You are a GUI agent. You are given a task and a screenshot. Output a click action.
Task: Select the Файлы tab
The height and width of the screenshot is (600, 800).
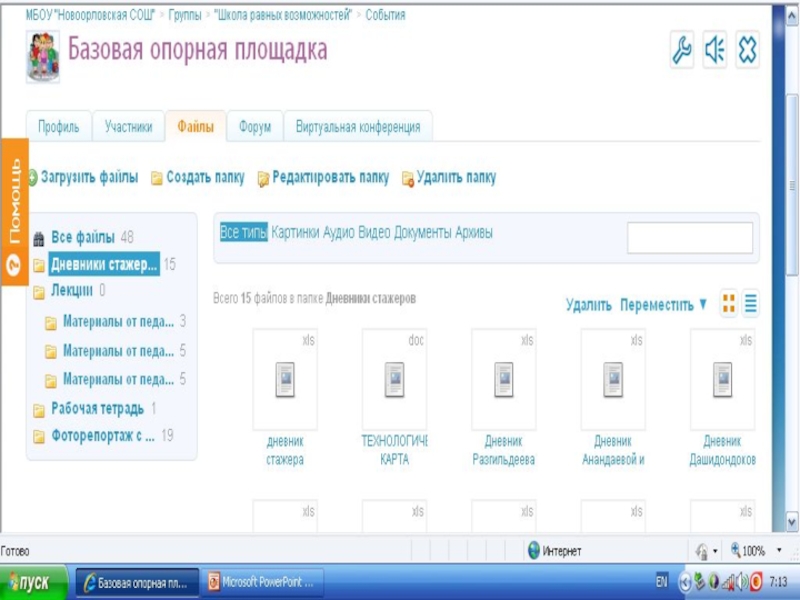pyautogui.click(x=195, y=126)
